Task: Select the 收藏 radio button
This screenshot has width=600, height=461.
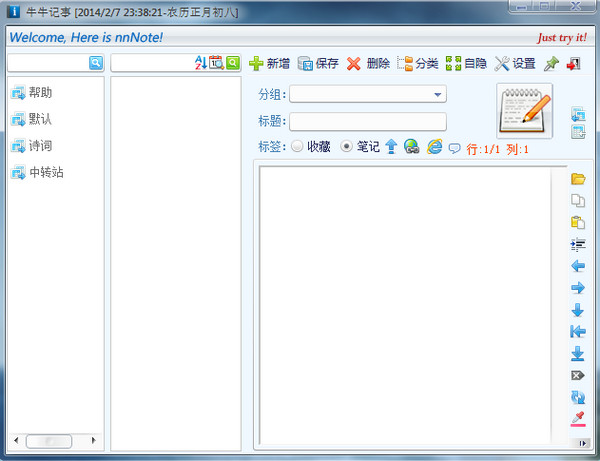Action: 297,147
